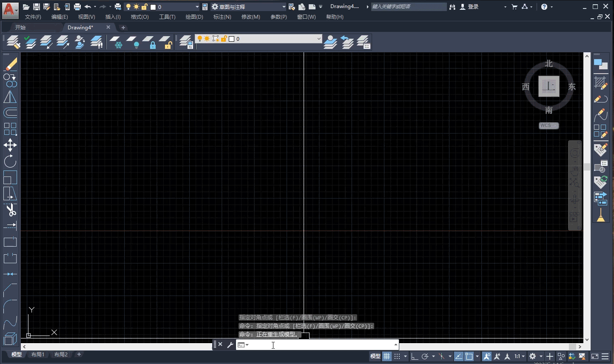The width and height of the screenshot is (614, 364).
Task: Toggle isometric drafting in status bar
Action: [x=441, y=356]
